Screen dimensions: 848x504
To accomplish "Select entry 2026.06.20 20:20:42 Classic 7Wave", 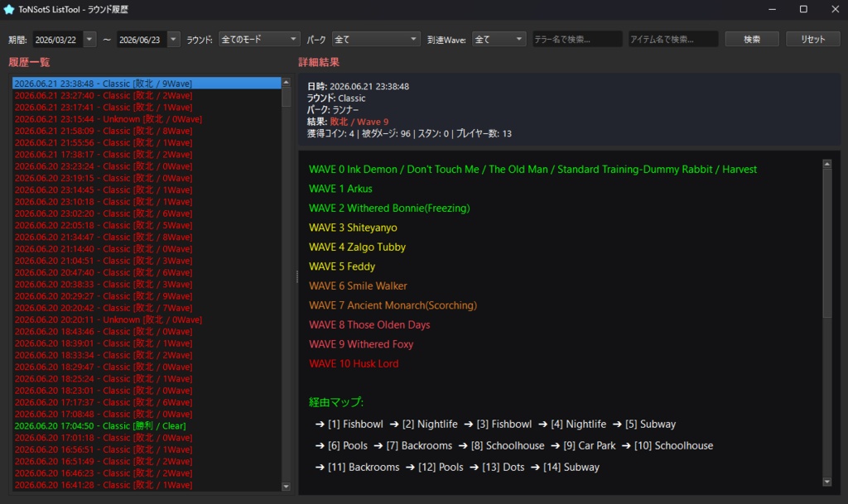I will tap(147, 308).
